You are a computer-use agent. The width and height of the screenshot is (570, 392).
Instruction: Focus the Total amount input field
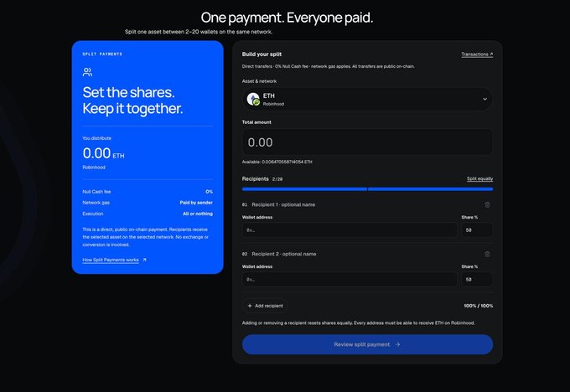coord(367,142)
